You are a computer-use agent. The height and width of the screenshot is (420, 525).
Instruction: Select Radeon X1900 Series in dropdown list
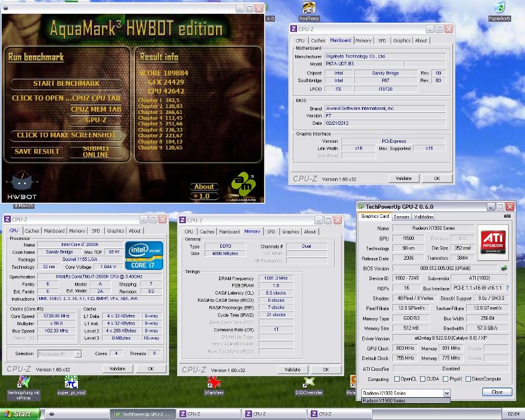[x=406, y=401]
